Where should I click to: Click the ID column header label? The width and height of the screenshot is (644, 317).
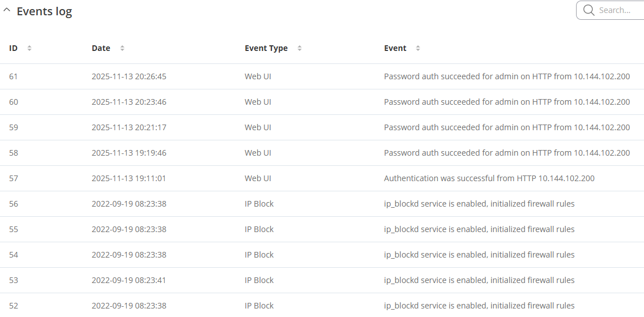click(x=13, y=48)
